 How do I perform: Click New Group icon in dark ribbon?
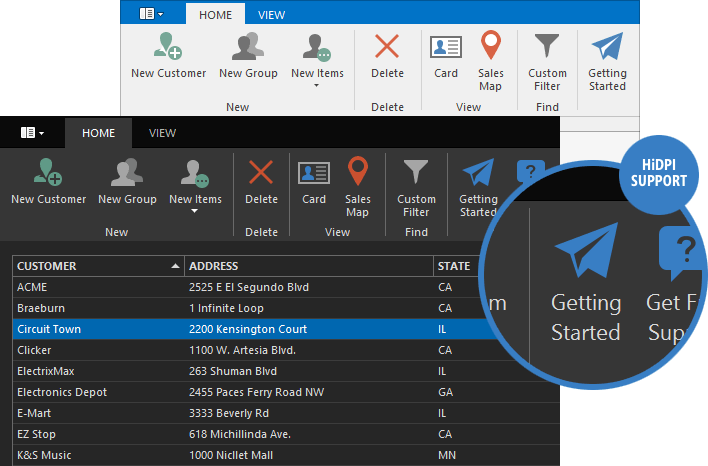[x=127, y=174]
